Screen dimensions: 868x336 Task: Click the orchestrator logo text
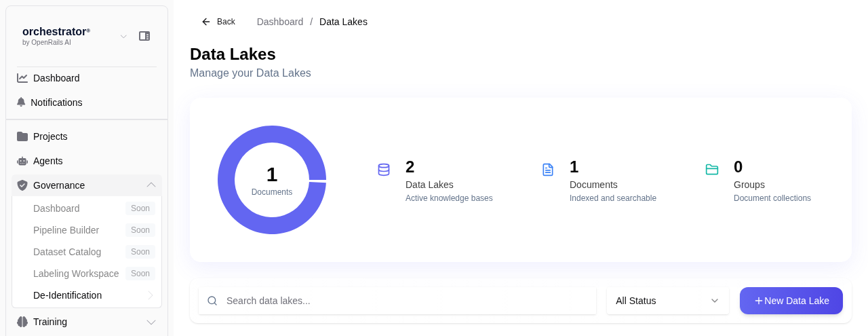[x=56, y=31]
